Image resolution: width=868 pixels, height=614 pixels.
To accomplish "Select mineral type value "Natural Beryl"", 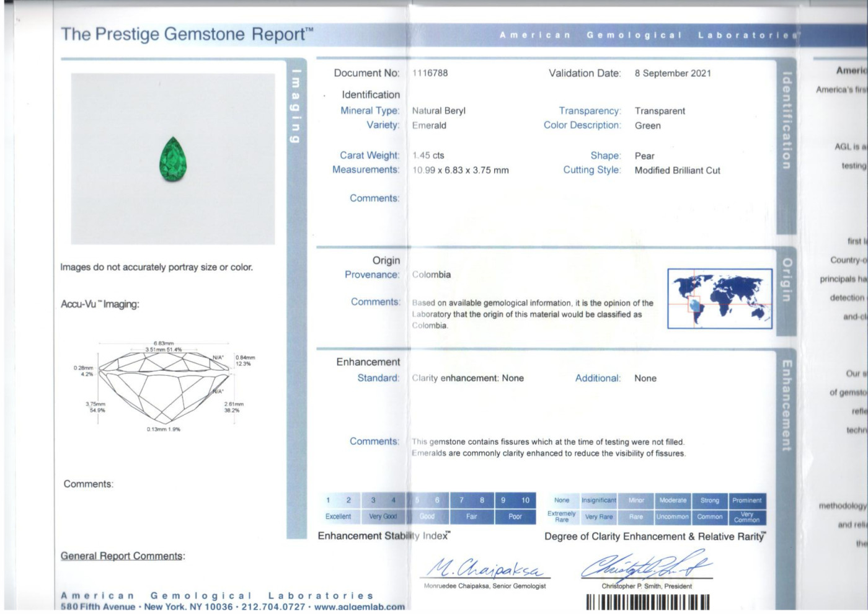I will 439,111.
